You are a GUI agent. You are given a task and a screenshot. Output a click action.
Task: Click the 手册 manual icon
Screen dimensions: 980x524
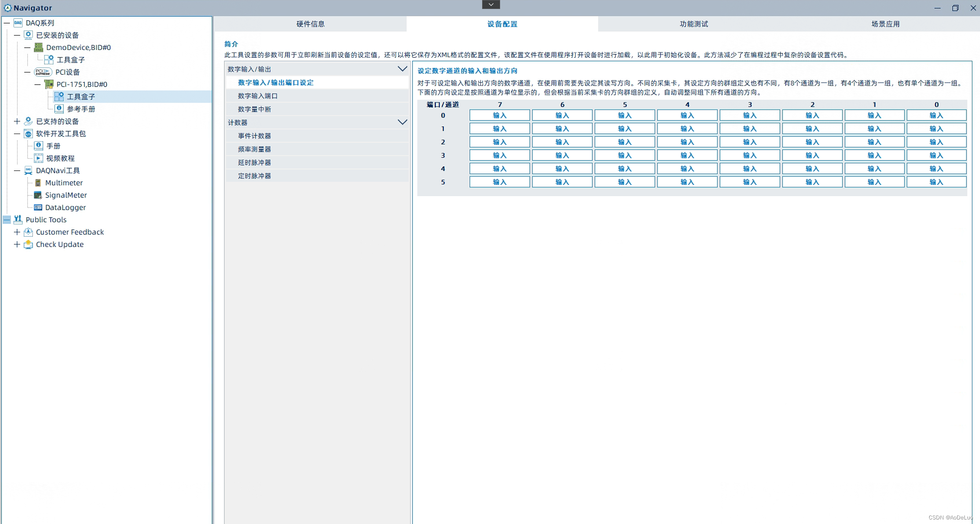[x=39, y=146]
